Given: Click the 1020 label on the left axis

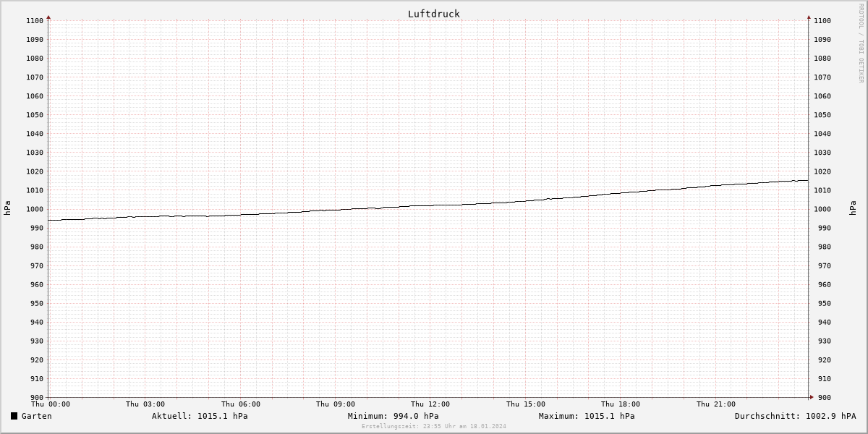Looking at the screenshot, I should (x=35, y=171).
